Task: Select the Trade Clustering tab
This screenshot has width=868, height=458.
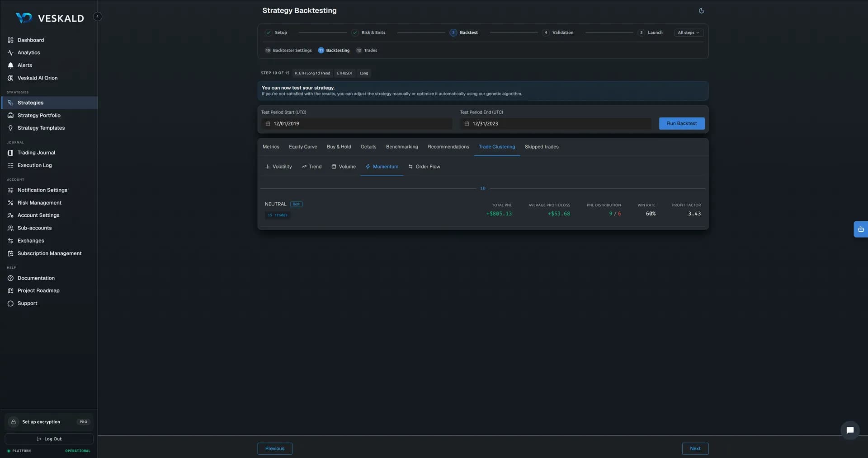Action: coord(497,147)
